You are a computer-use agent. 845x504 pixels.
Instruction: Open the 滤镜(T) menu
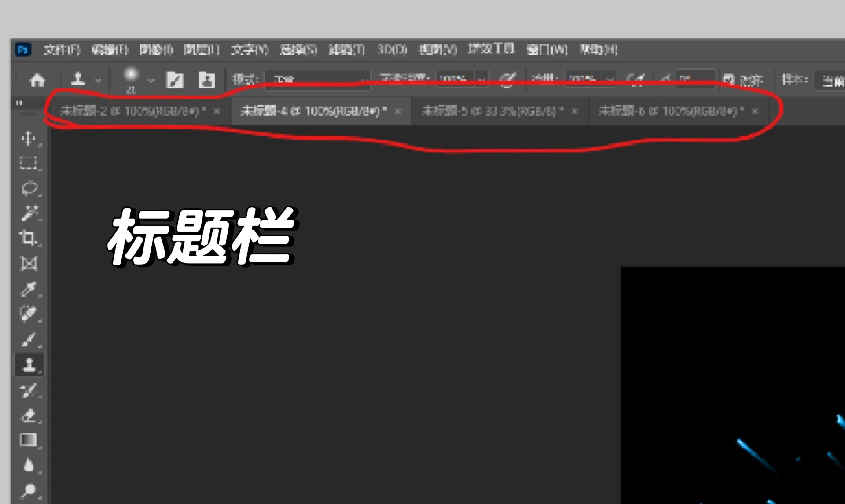click(x=347, y=50)
